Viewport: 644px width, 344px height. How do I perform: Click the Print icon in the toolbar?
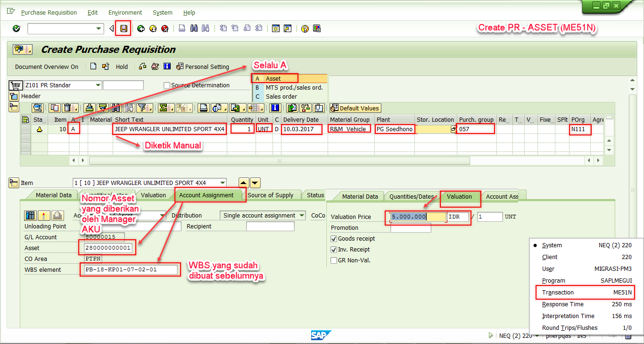coord(182,28)
